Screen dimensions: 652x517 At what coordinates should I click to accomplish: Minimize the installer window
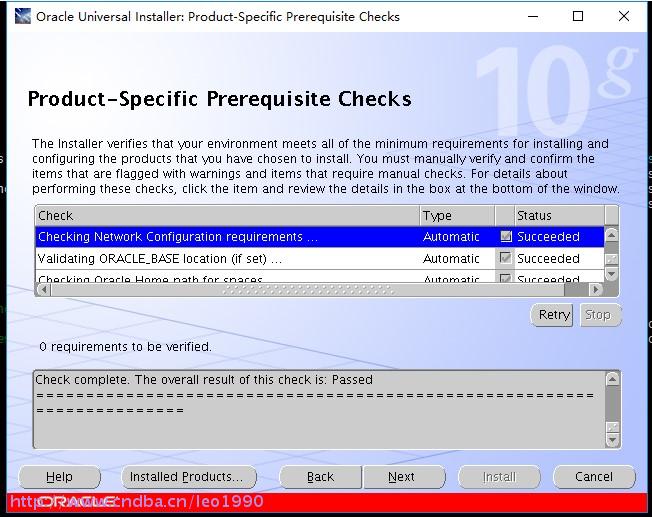click(x=533, y=17)
